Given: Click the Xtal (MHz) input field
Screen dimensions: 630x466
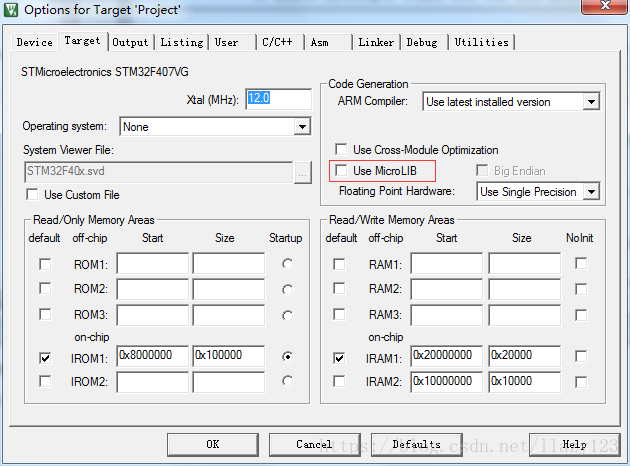Looking at the screenshot, I should [x=278, y=99].
